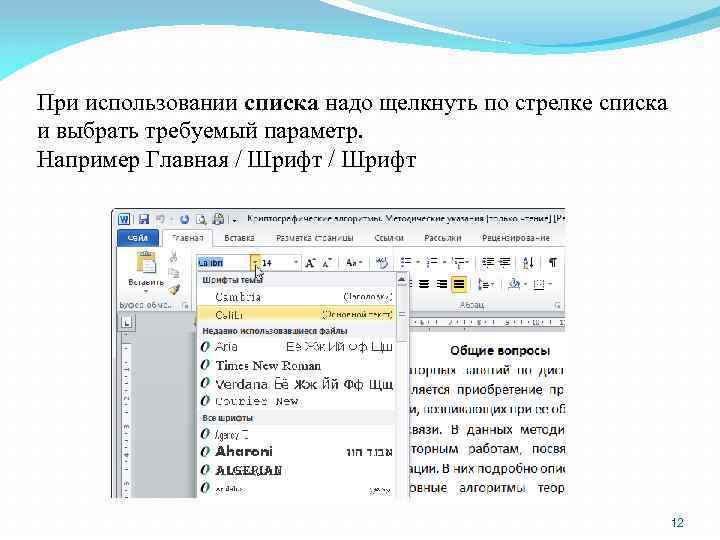Image resolution: width=720 pixels, height=540 pixels.
Task: Click the tab selector button by ruler
Action: point(127,323)
